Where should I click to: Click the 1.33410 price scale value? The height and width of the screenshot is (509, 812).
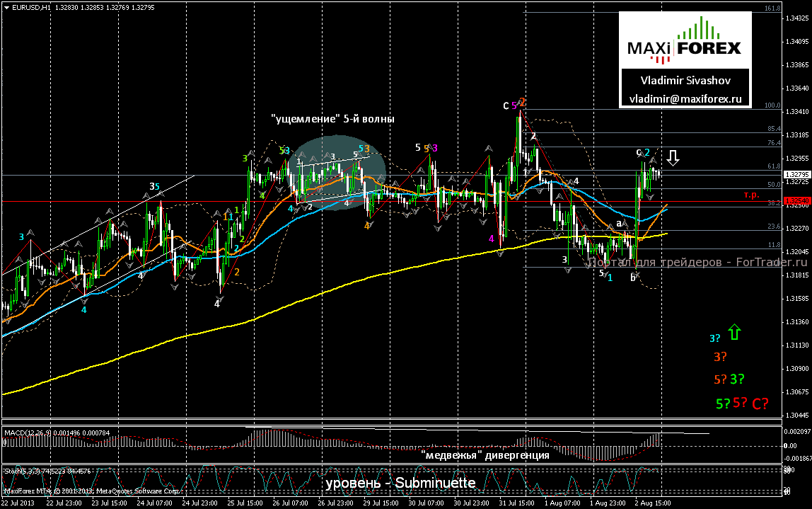point(797,111)
